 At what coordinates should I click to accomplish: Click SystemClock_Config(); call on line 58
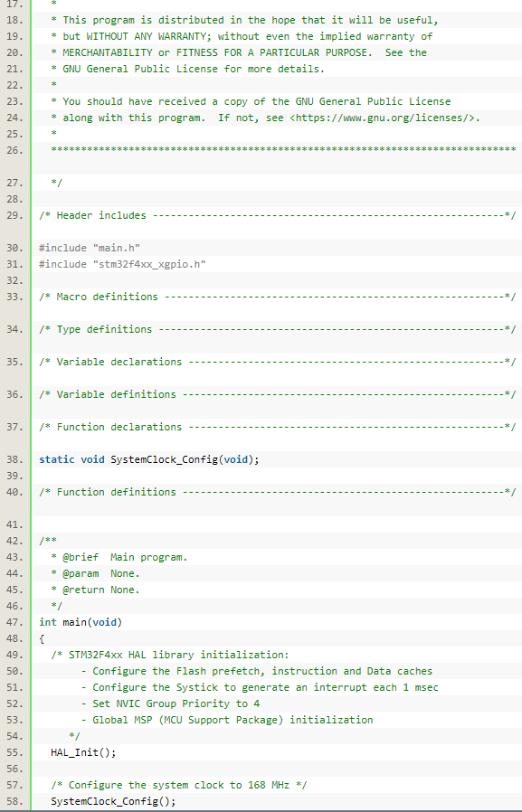[113, 801]
